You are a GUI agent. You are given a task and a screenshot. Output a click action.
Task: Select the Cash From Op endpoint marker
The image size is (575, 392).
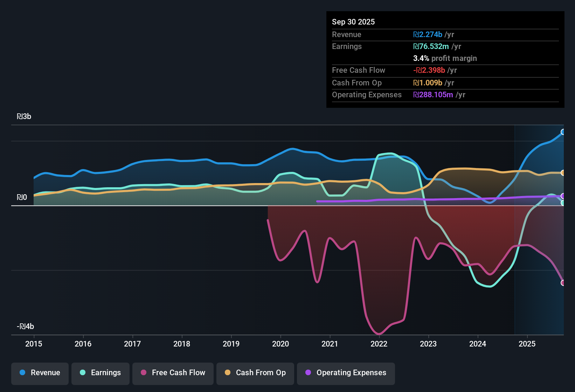click(563, 172)
